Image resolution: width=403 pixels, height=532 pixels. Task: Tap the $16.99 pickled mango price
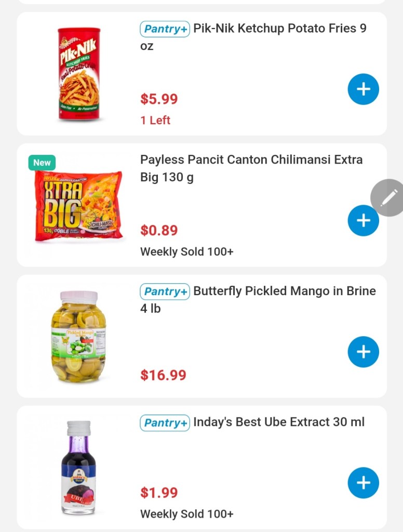pyautogui.click(x=163, y=375)
